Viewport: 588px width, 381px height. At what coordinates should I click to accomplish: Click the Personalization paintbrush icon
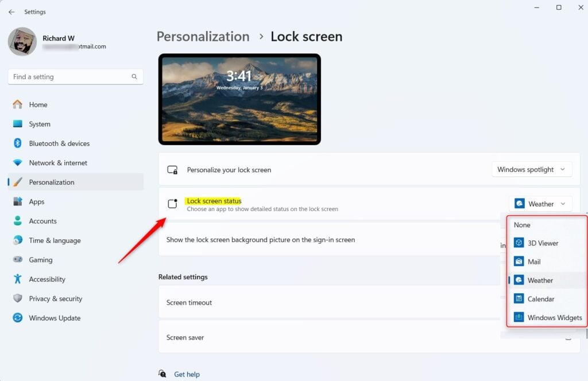(18, 182)
